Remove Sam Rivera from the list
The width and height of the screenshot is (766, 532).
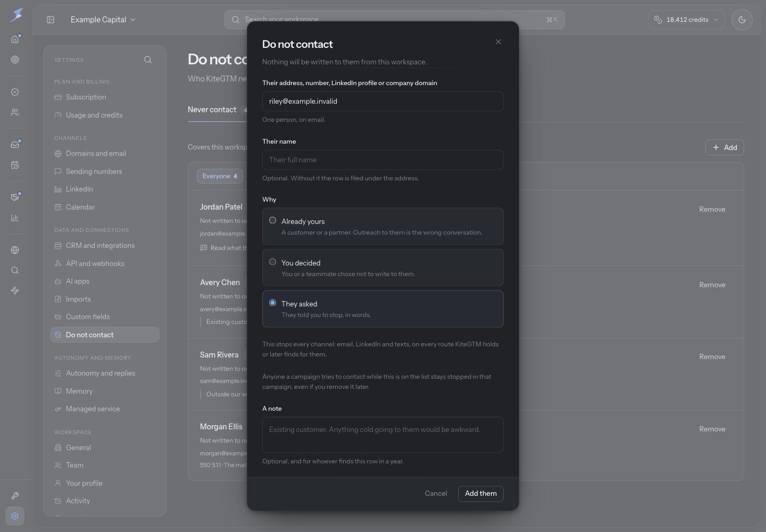point(712,357)
